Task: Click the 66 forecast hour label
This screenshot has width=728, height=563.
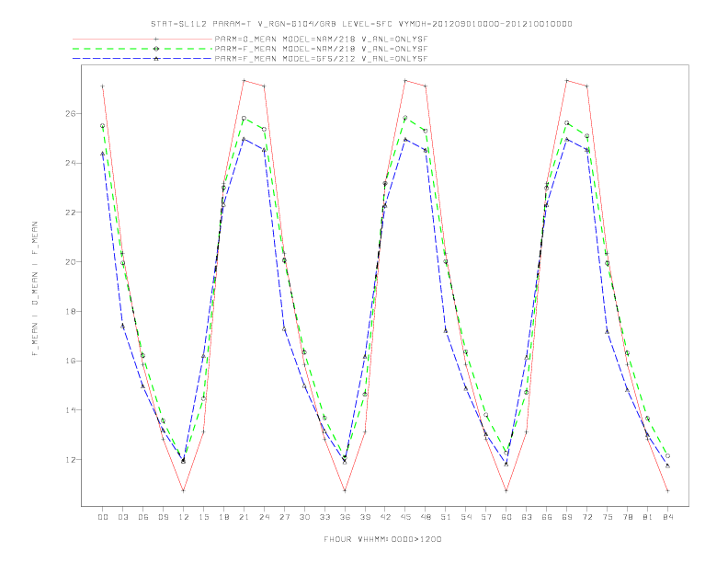Action: (547, 517)
